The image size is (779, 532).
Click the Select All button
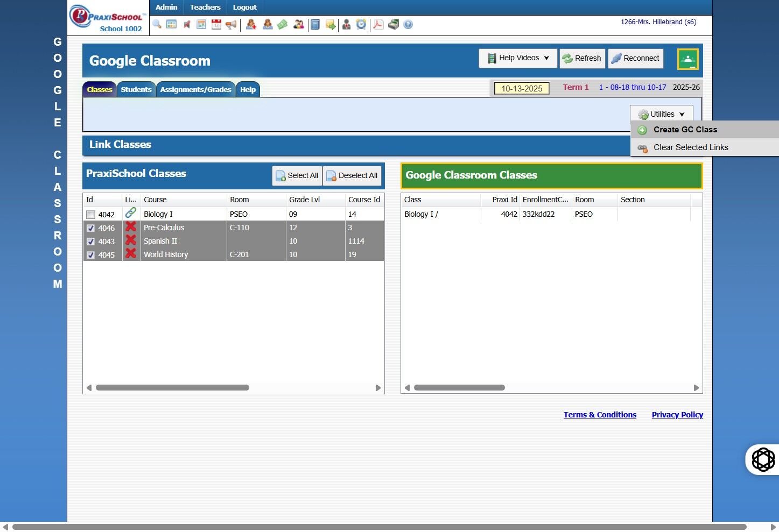tap(297, 175)
